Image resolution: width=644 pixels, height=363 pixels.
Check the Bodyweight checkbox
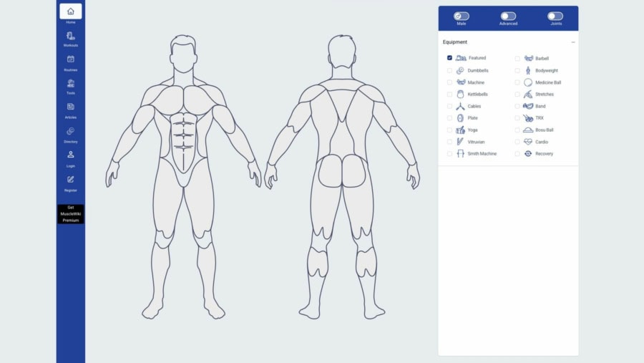tap(517, 71)
